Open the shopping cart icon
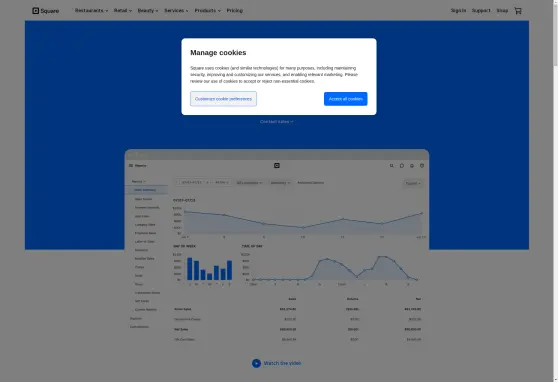558x382 pixels. [518, 11]
